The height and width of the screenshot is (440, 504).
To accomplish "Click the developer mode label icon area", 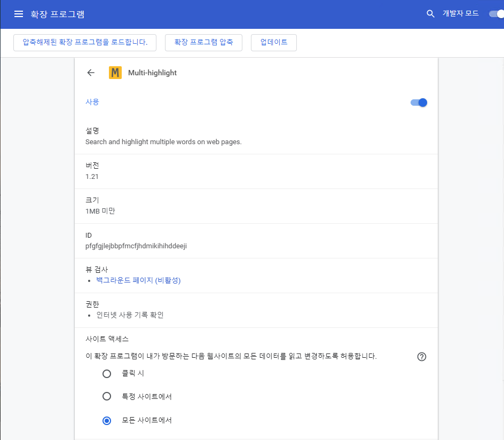I will [460, 14].
